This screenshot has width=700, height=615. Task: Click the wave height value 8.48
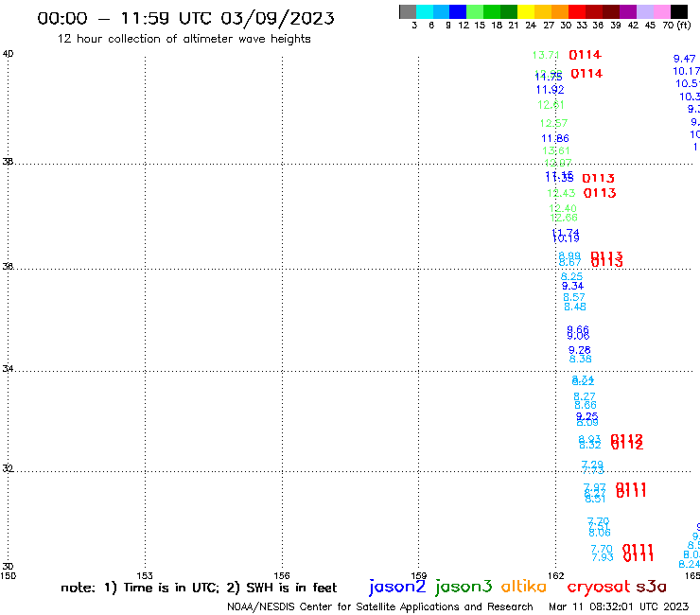pyautogui.click(x=575, y=307)
